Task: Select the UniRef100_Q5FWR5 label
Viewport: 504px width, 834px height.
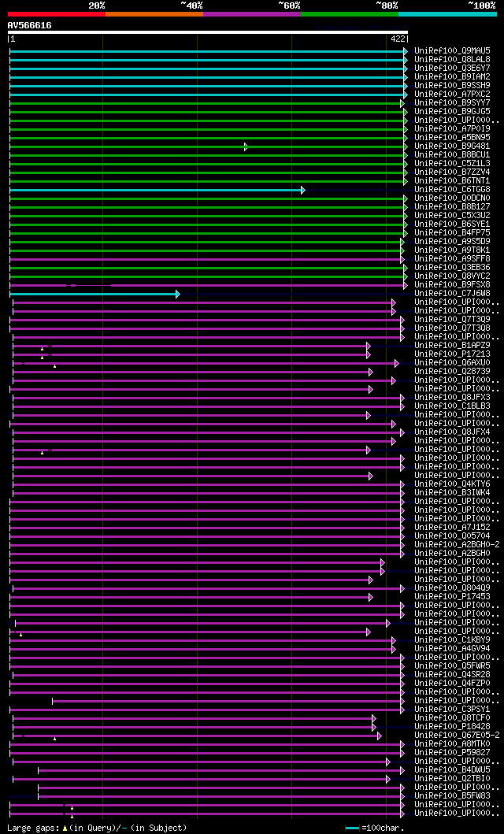Action: coord(453,668)
